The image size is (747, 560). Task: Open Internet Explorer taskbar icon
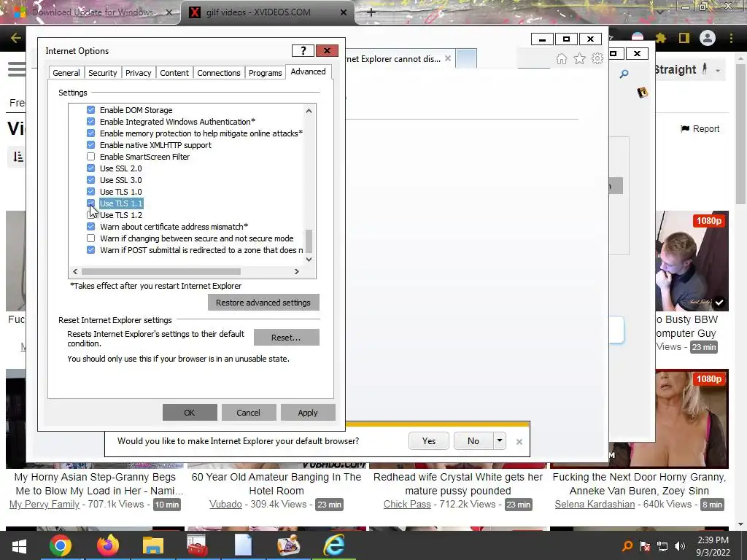coord(334,545)
